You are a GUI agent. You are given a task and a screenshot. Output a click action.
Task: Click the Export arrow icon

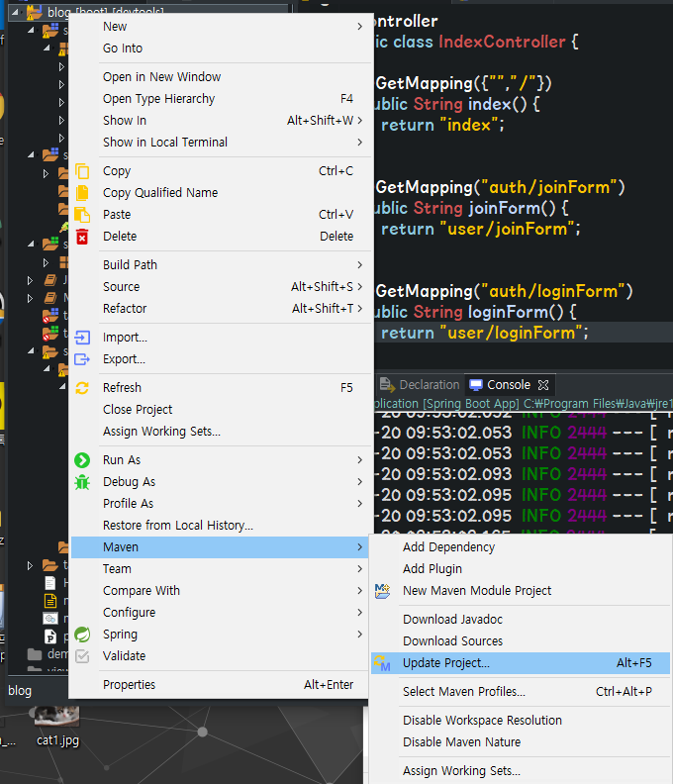82,359
